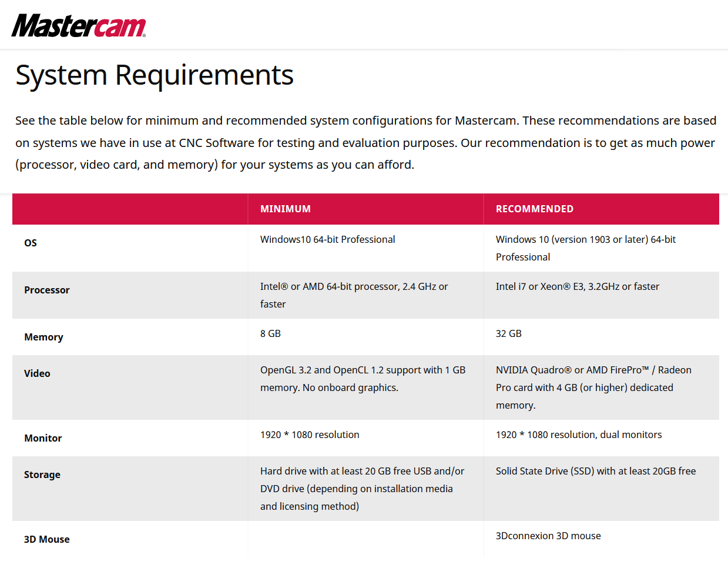Click the Processor row label
This screenshot has width=728, height=568.
[x=47, y=290]
